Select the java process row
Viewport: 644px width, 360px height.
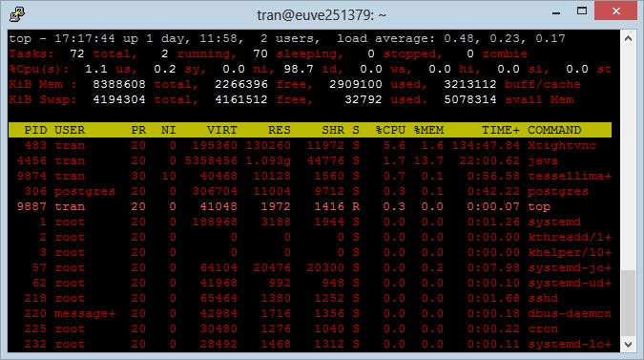click(x=310, y=160)
